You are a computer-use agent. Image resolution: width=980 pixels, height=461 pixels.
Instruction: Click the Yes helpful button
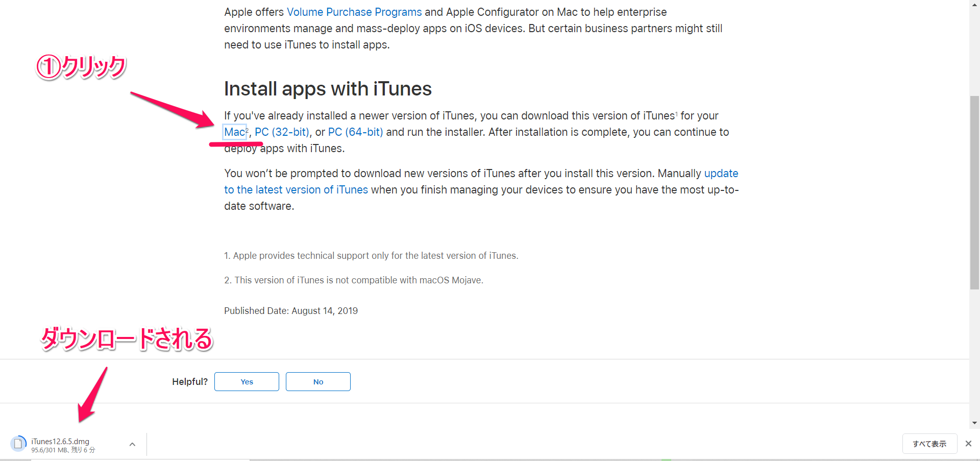point(247,382)
